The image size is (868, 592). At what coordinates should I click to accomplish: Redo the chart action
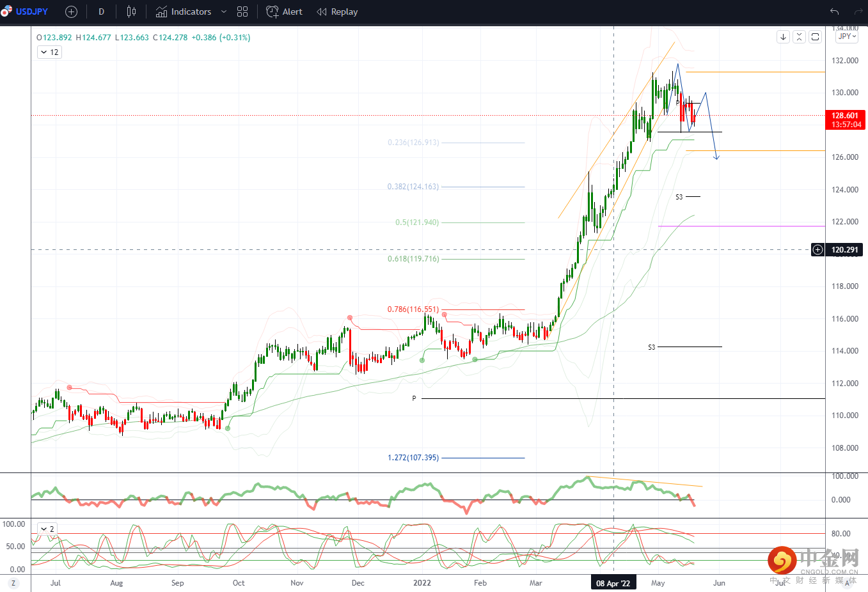pyautogui.click(x=858, y=12)
